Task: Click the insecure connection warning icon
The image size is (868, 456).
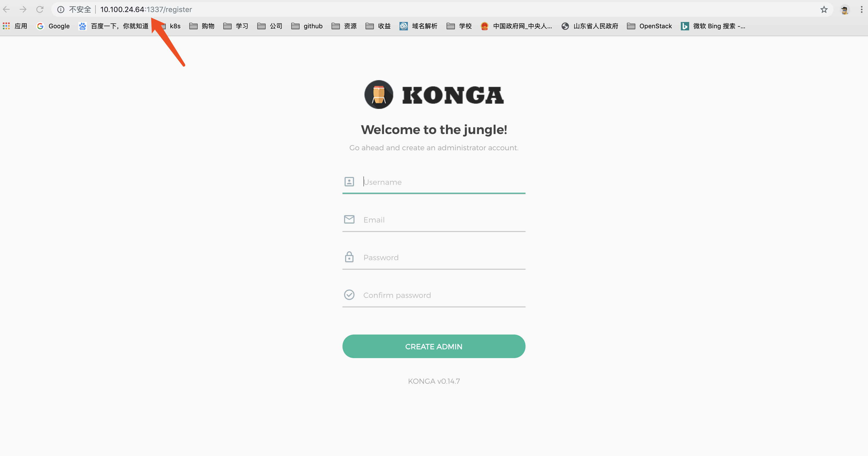Action: coord(61,9)
